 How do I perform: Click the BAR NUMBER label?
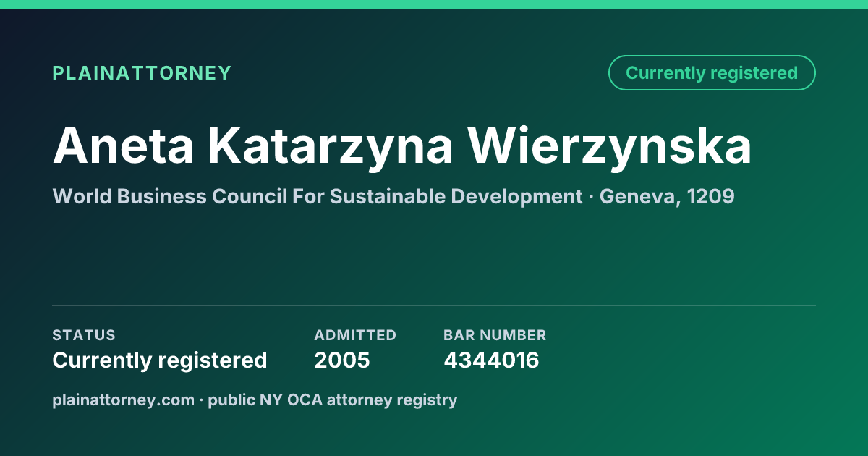tap(495, 335)
